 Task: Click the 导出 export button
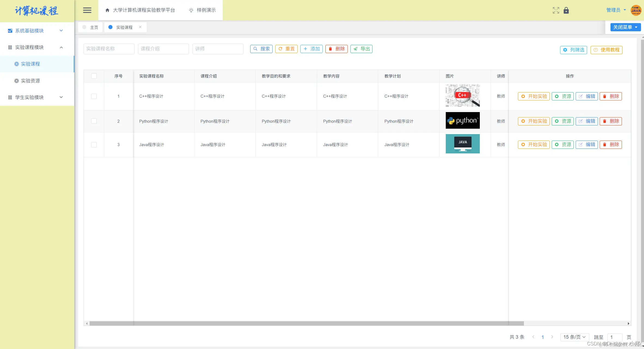pos(361,49)
